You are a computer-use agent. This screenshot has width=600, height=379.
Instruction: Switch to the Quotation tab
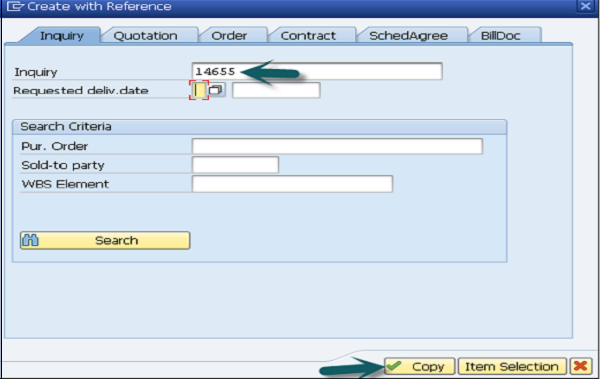click(145, 36)
